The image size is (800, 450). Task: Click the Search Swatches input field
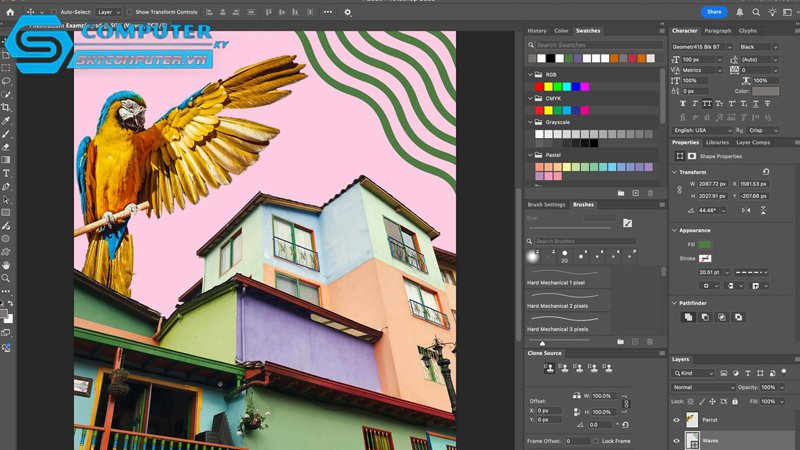pos(596,45)
